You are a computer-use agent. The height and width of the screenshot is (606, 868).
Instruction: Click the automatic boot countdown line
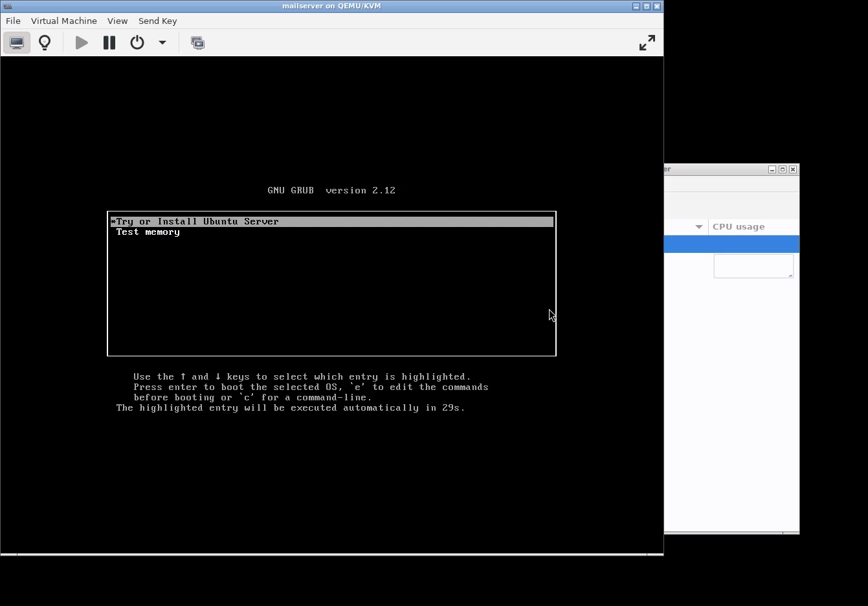tap(291, 407)
